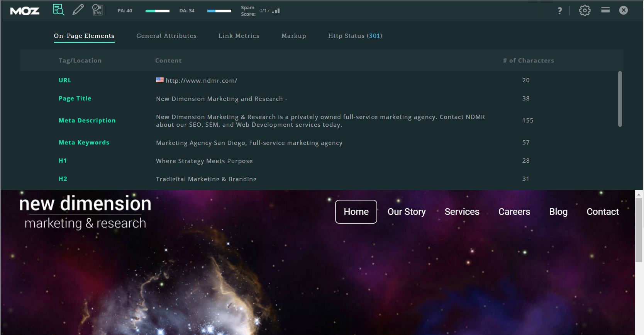
Task: Click the PA: 40 label
Action: (x=125, y=11)
